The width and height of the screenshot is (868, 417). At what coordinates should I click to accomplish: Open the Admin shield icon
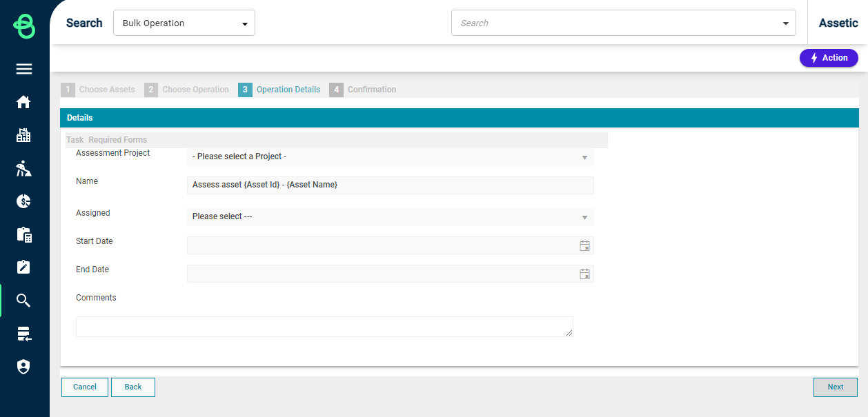click(x=24, y=367)
